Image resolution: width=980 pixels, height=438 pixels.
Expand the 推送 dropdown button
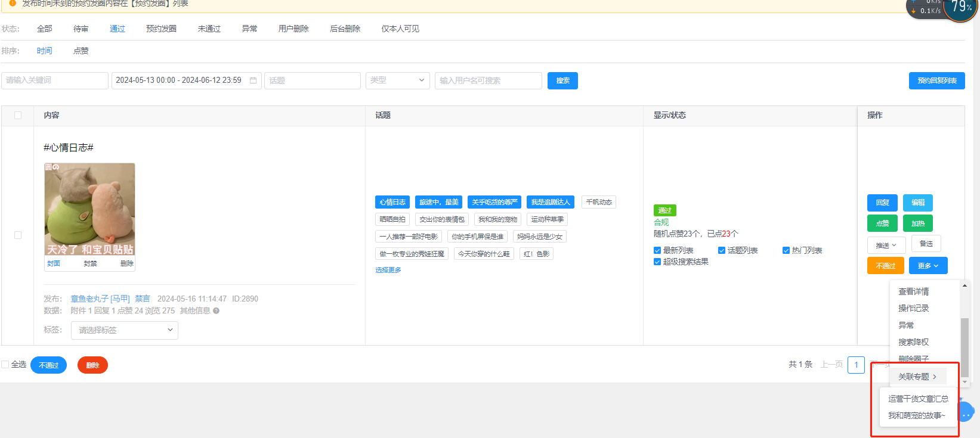pyautogui.click(x=886, y=245)
